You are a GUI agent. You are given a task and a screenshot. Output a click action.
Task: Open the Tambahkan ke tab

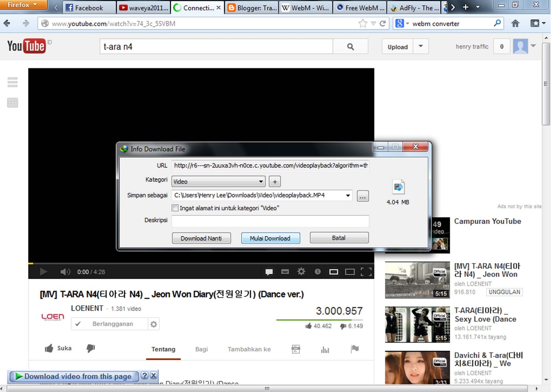coord(249,349)
